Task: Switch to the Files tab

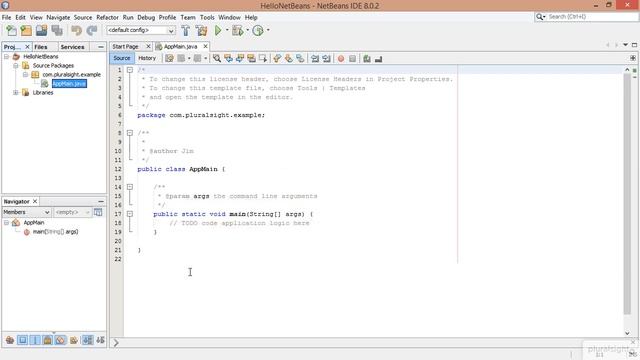Action: (41, 47)
